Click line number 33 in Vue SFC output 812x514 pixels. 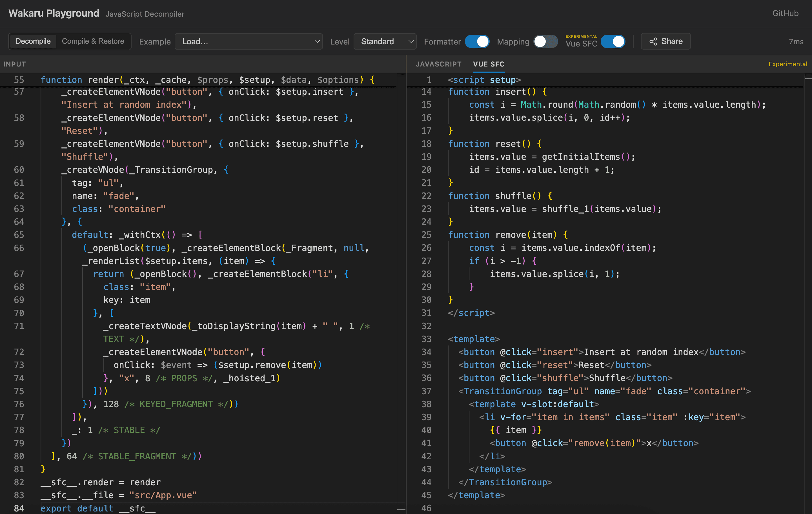[x=426, y=339]
